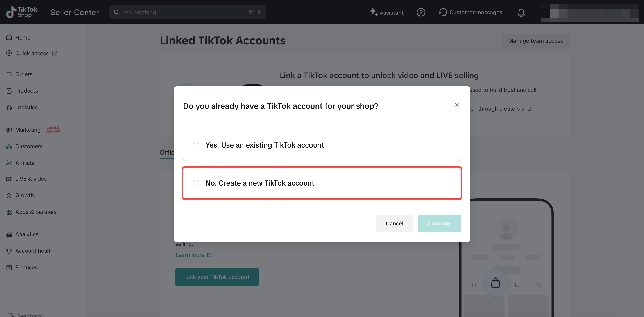Click the Finances icon in sidebar
This screenshot has height=317, width=644.
(x=9, y=268)
